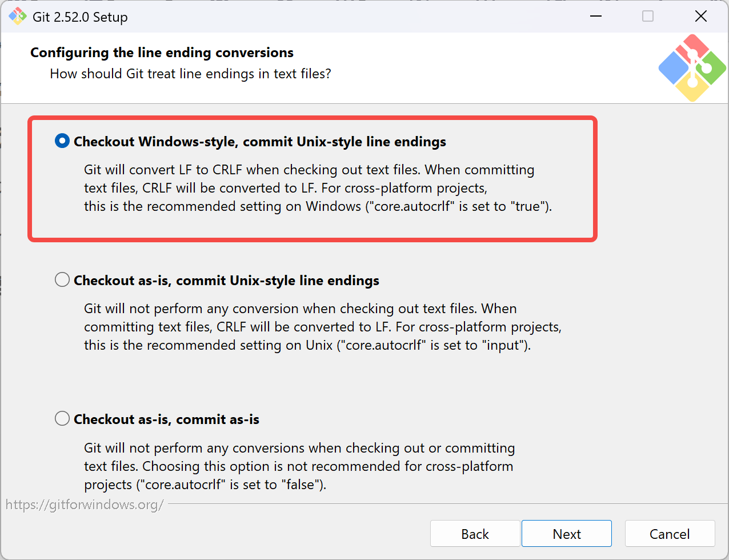The image size is (729, 560).
Task: Click the 'Git will not perform any conversions when checking out or committing' line
Action: pyautogui.click(x=299, y=448)
